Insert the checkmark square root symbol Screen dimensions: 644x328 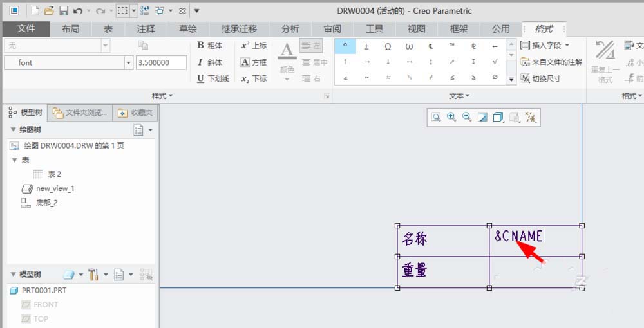pyautogui.click(x=495, y=62)
